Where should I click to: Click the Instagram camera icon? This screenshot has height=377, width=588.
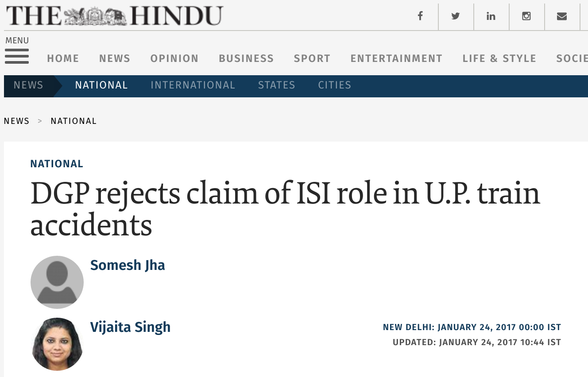coord(526,16)
